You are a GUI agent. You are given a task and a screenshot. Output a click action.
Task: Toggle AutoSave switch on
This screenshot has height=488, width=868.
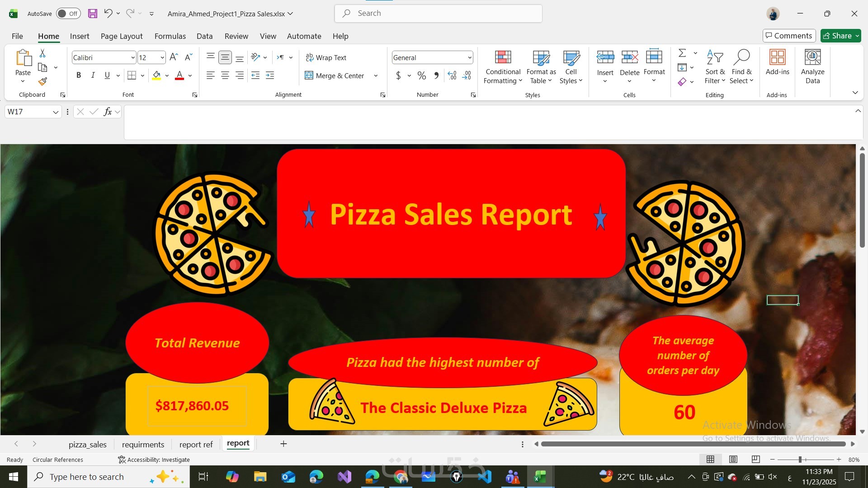pos(68,14)
